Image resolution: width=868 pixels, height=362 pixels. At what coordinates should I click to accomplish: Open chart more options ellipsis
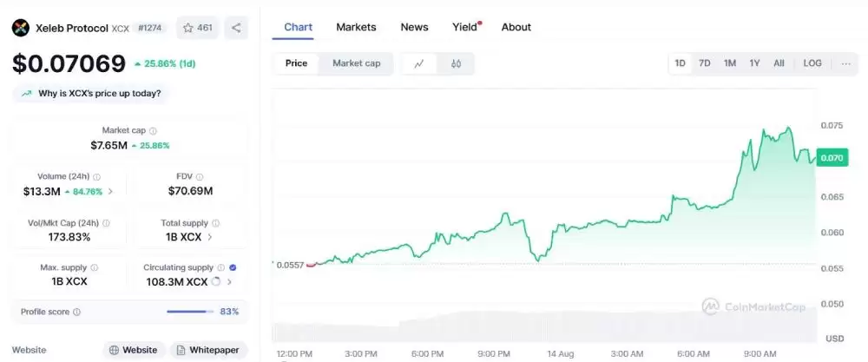pos(845,63)
